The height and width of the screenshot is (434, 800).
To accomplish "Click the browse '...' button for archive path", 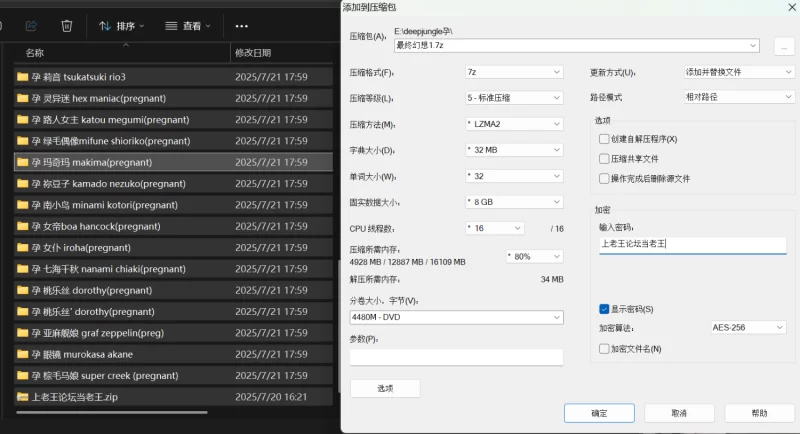I will [784, 47].
